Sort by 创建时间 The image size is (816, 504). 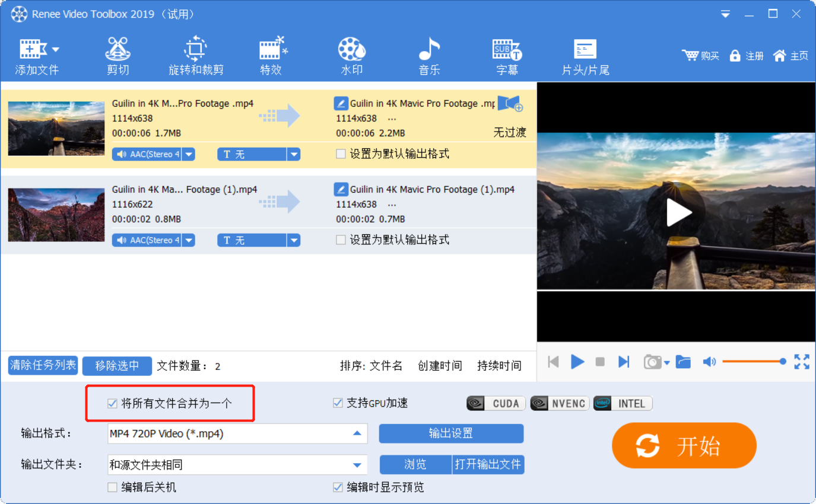(x=440, y=366)
